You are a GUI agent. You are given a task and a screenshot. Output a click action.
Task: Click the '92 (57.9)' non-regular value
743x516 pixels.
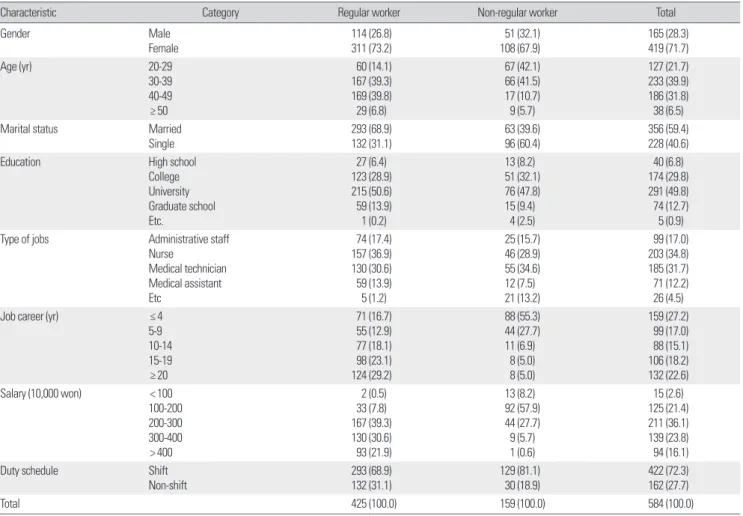(522, 408)
